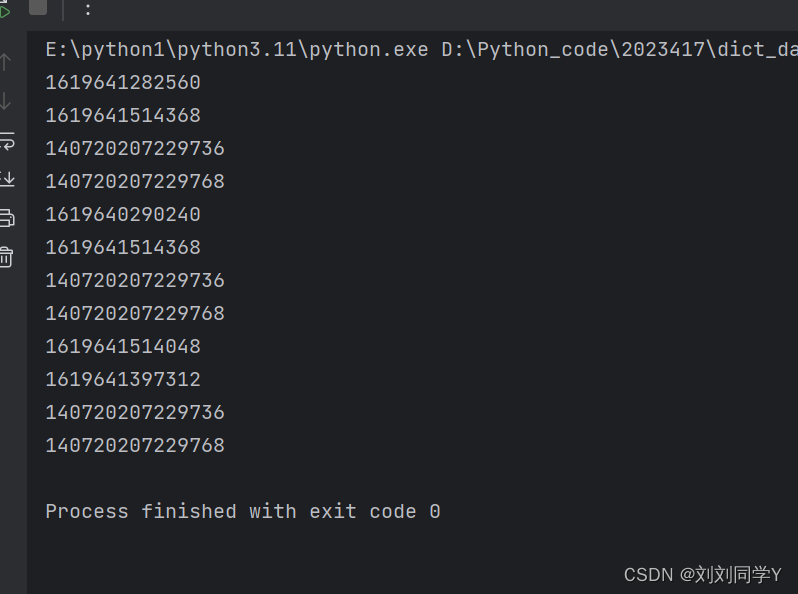This screenshot has width=798, height=594.
Task: Select the output line 1619641282560
Action: [x=123, y=82]
